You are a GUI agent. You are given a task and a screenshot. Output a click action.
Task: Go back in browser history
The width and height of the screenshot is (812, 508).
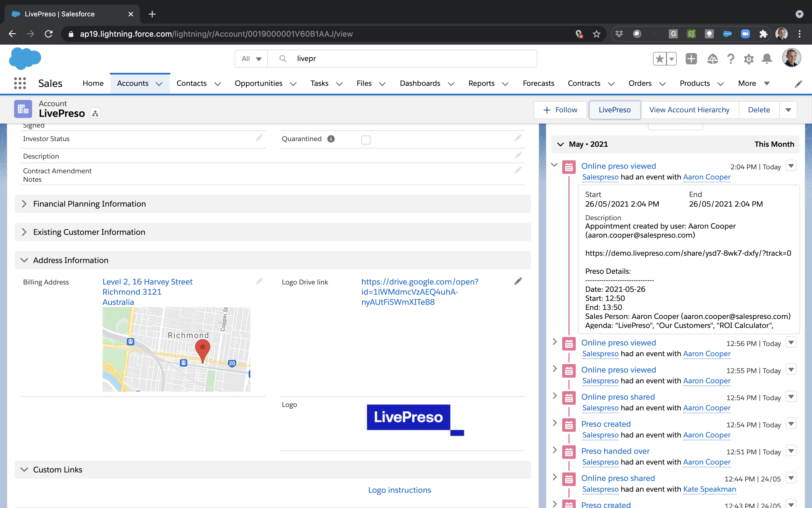(x=12, y=34)
